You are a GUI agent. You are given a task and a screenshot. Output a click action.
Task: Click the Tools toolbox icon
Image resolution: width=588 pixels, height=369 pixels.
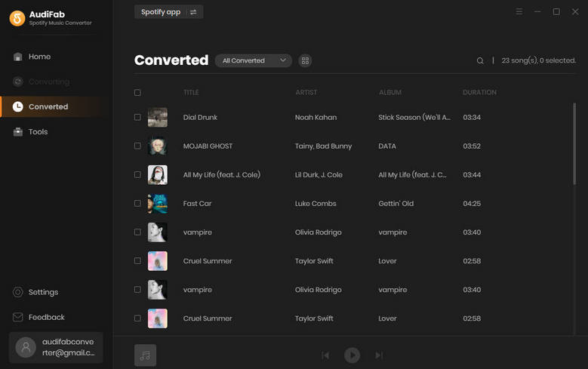pos(17,131)
